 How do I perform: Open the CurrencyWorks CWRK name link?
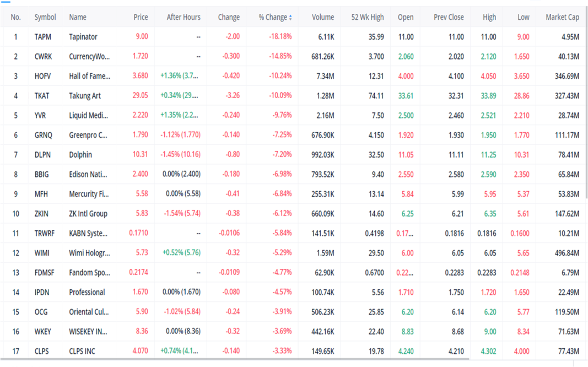[89, 57]
